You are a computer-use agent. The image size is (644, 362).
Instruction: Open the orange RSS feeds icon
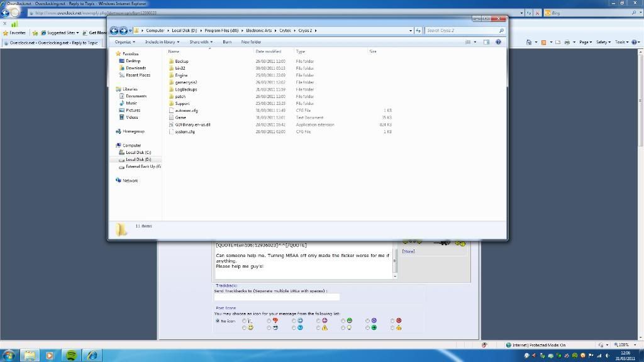[544, 42]
